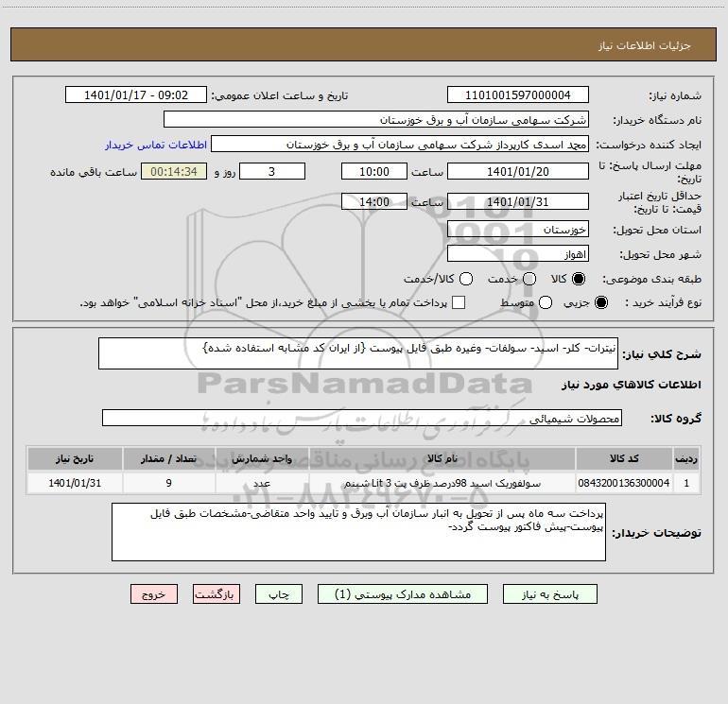Click the response deadline date 1401/01/20
The width and height of the screenshot is (728, 704).
pos(518,172)
